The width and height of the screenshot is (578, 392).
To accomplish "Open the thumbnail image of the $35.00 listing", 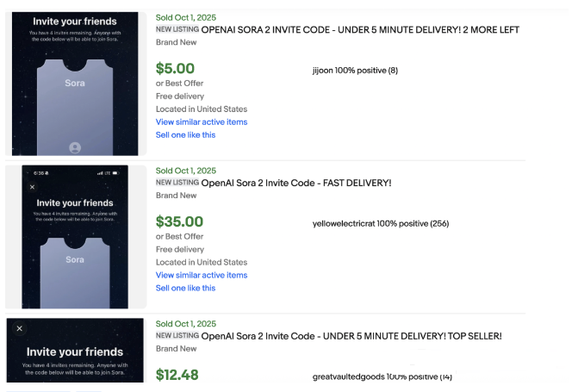I will click(x=75, y=237).
